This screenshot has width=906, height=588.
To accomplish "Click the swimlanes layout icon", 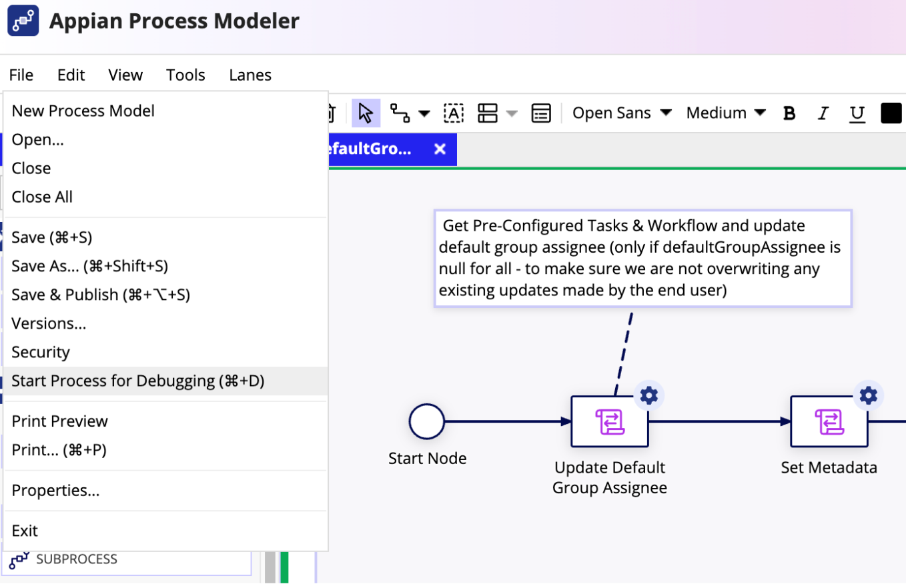I will coord(488,113).
